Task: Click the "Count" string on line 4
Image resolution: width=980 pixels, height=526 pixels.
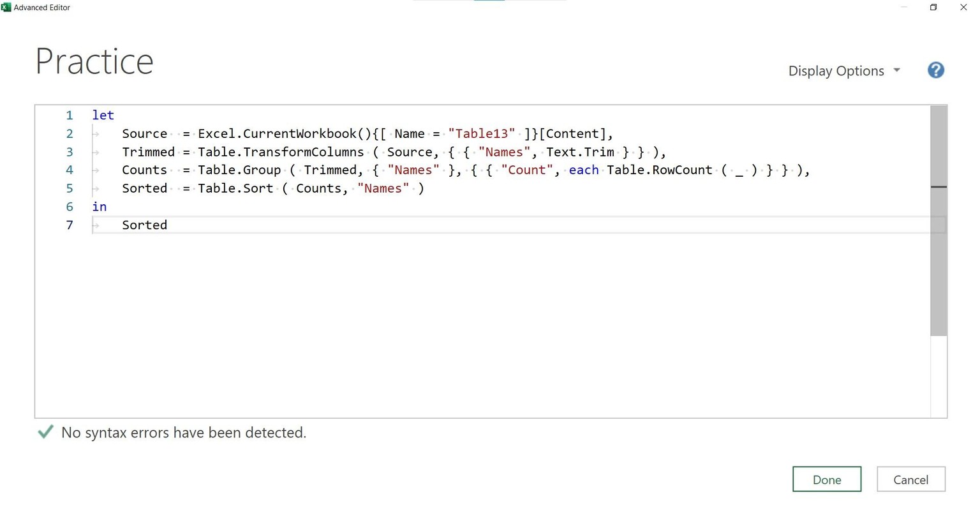Action: 527,170
